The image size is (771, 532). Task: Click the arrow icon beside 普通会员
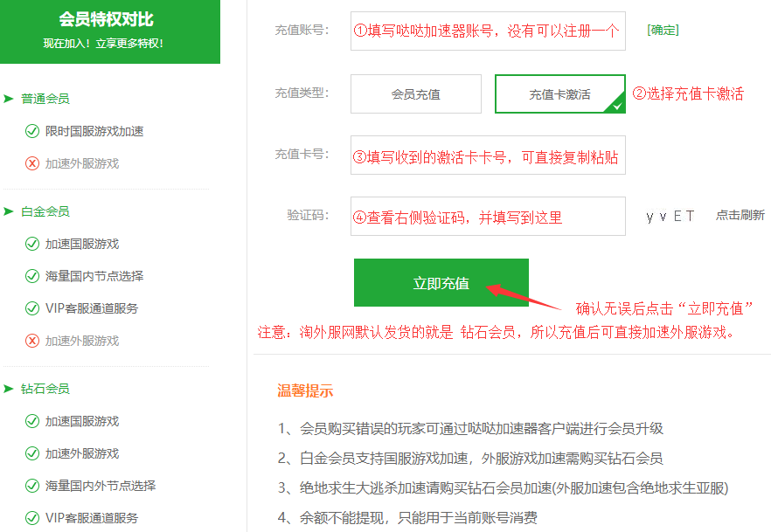click(x=9, y=99)
